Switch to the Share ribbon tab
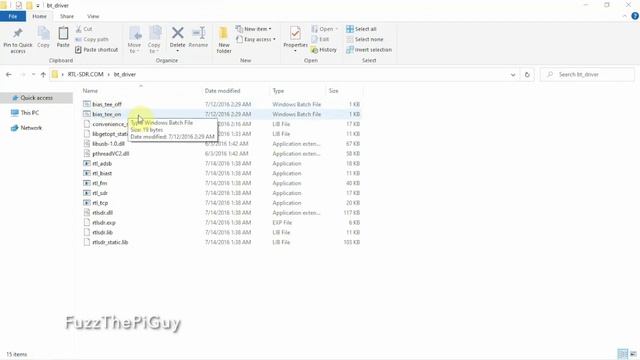Image resolution: width=640 pixels, height=360 pixels. coord(67,16)
